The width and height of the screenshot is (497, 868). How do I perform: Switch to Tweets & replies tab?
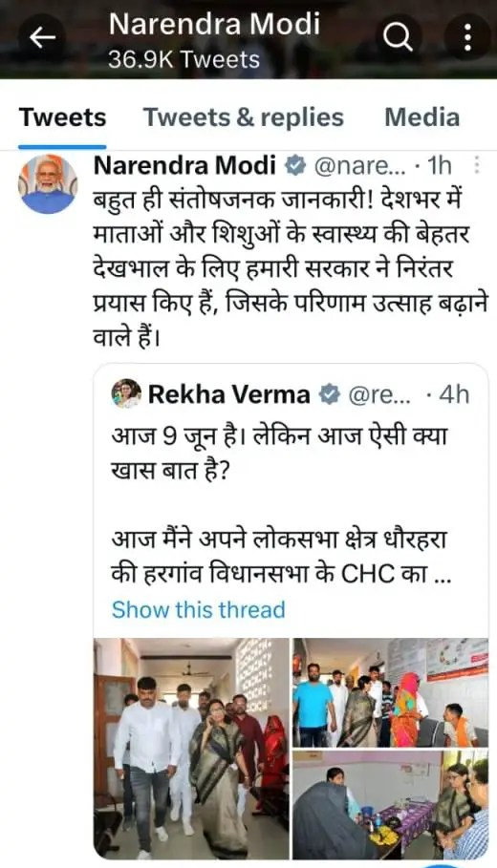244,117
